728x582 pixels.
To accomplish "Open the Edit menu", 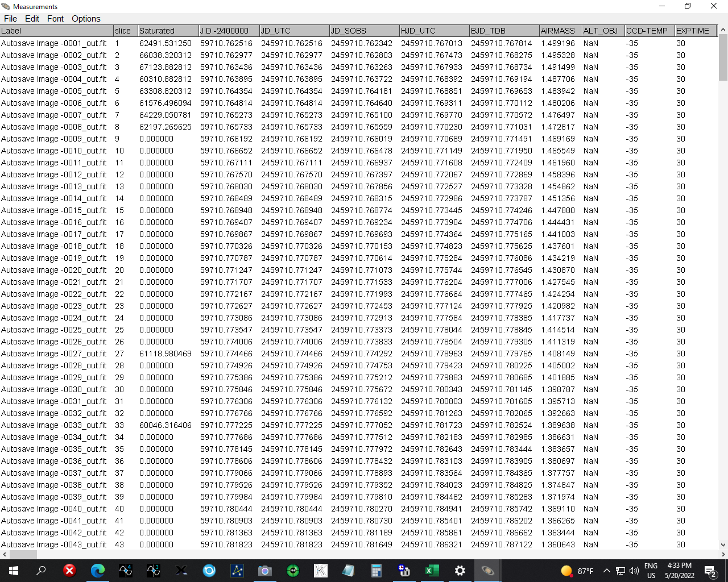I will [x=32, y=19].
